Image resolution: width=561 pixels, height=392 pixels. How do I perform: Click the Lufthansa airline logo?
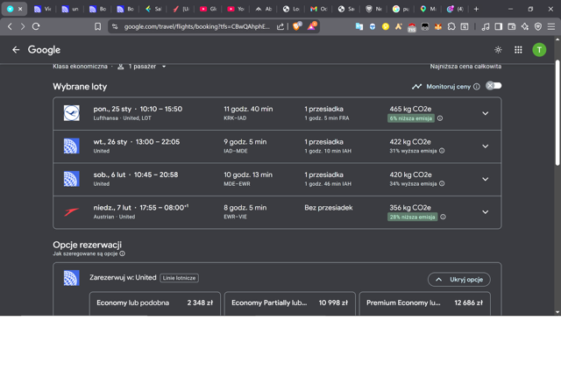tap(72, 113)
